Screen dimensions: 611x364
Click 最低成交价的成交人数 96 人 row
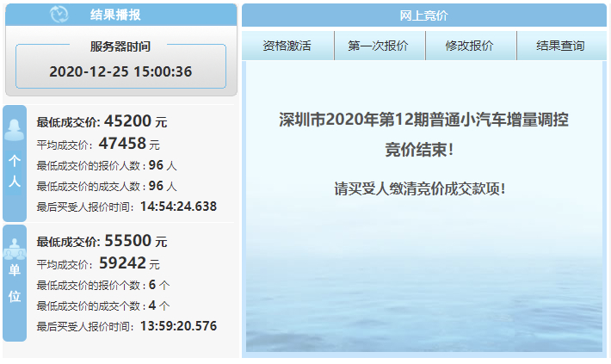point(107,186)
